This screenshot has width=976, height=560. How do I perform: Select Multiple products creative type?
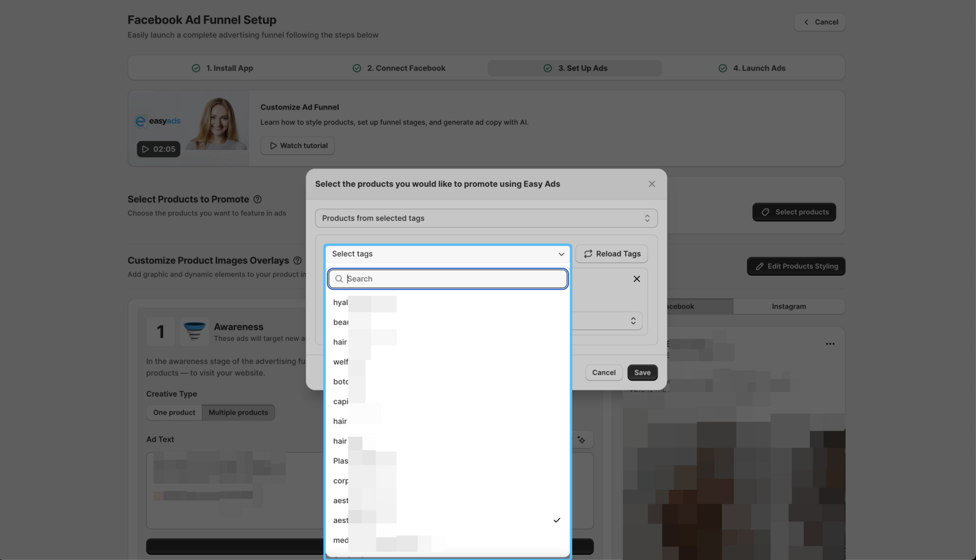tap(238, 412)
